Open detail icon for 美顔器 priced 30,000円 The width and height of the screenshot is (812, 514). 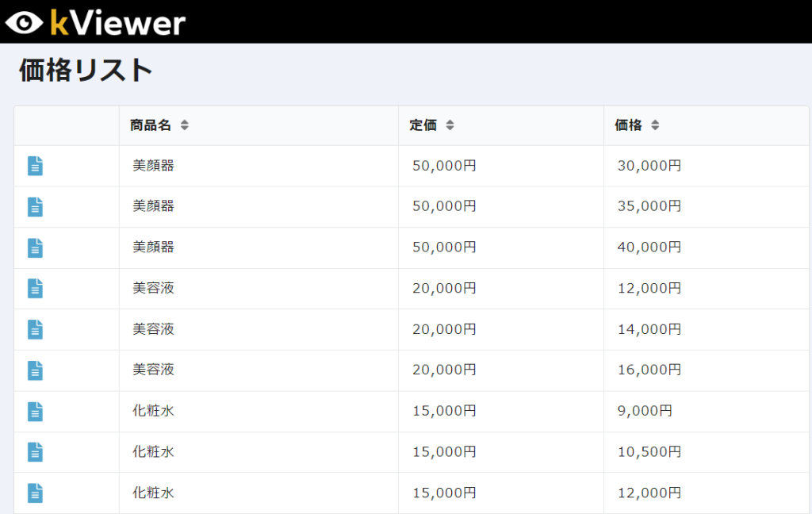coord(35,166)
